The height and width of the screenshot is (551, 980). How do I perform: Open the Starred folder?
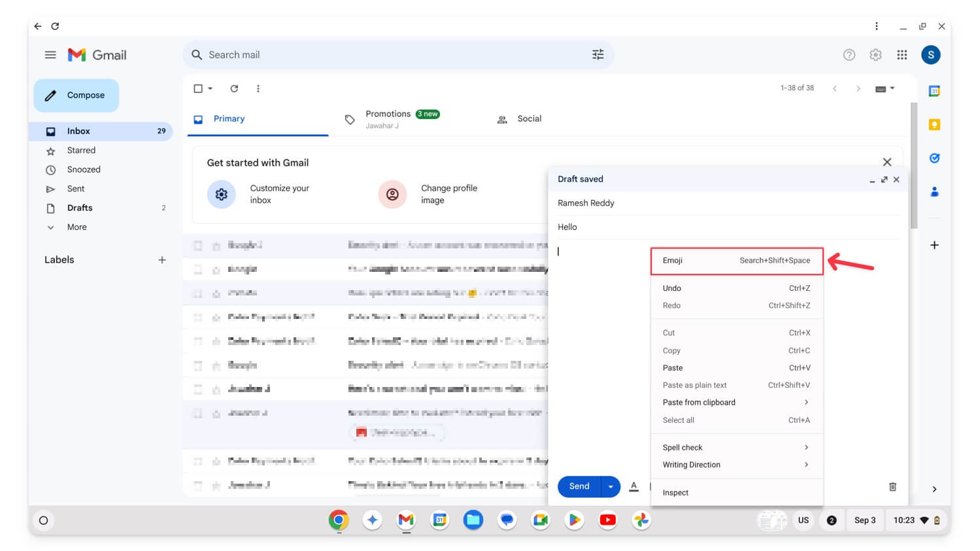pos(81,150)
